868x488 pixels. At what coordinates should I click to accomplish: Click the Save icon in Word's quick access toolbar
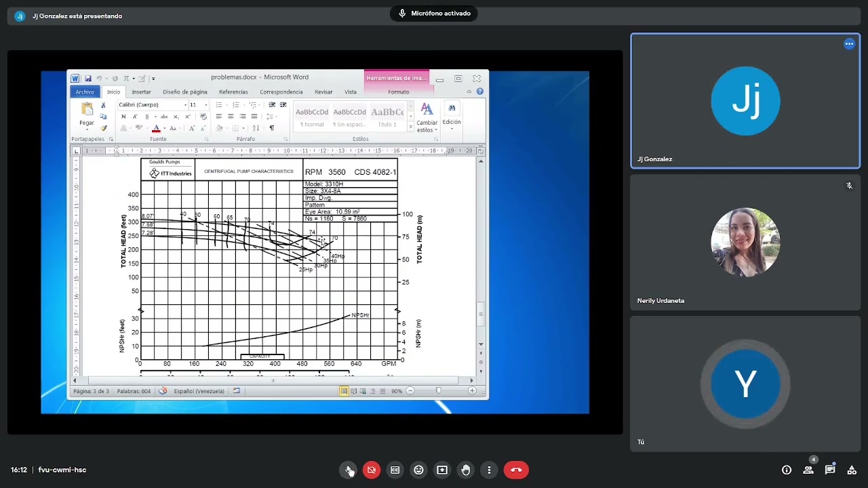pos(88,79)
